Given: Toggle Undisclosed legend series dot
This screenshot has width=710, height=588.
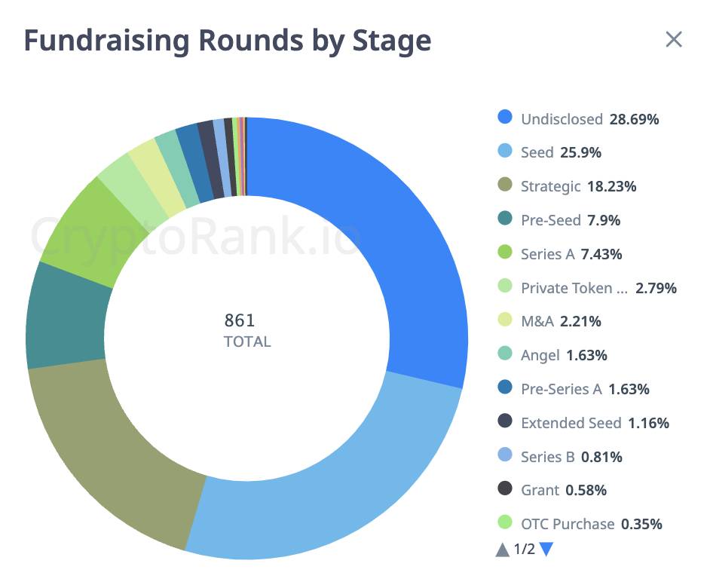Looking at the screenshot, I should [x=506, y=118].
